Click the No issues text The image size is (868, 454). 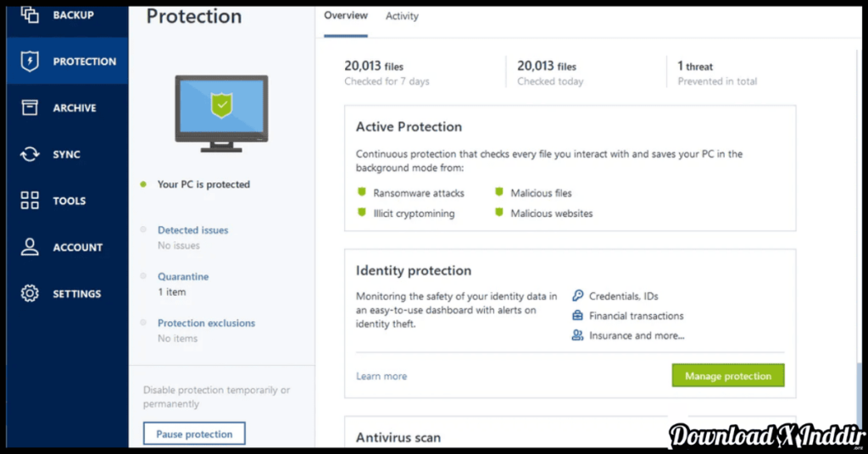(x=178, y=246)
